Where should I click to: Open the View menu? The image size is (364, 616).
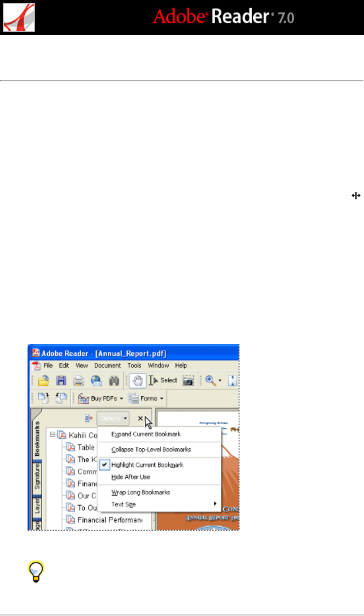(x=81, y=365)
